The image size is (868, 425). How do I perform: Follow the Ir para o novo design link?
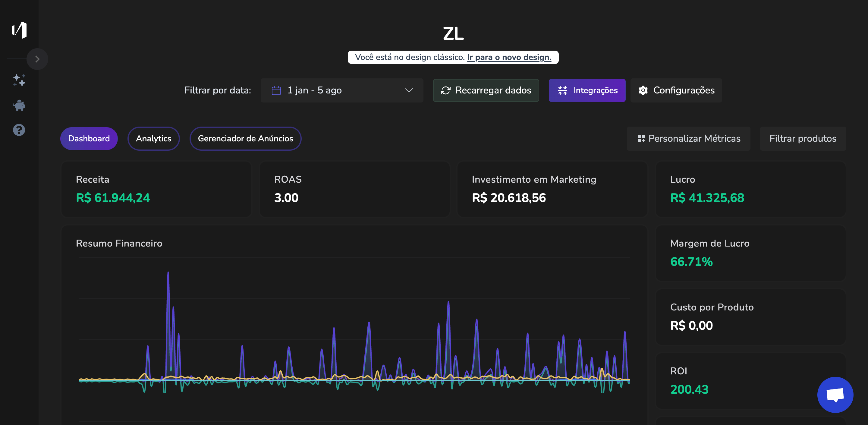[x=509, y=57]
